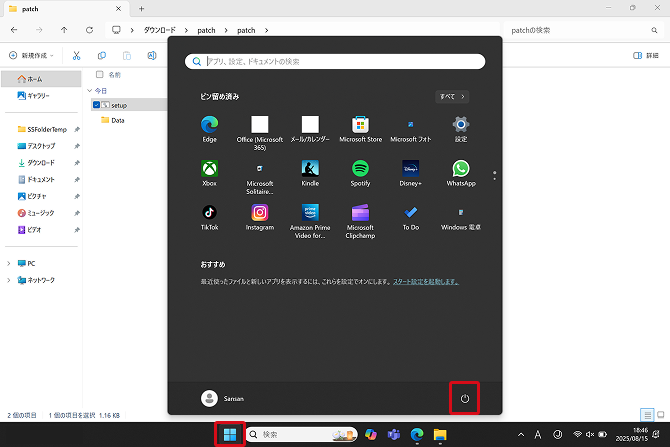Screen dimensions: 670x447
Task: Expand the ネットワーク node in navigation pane
Action: (9, 280)
